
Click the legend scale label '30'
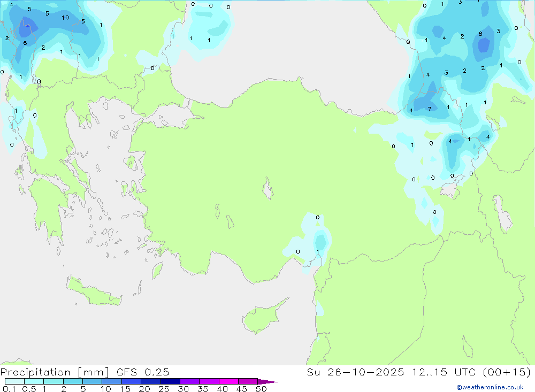click(183, 389)
